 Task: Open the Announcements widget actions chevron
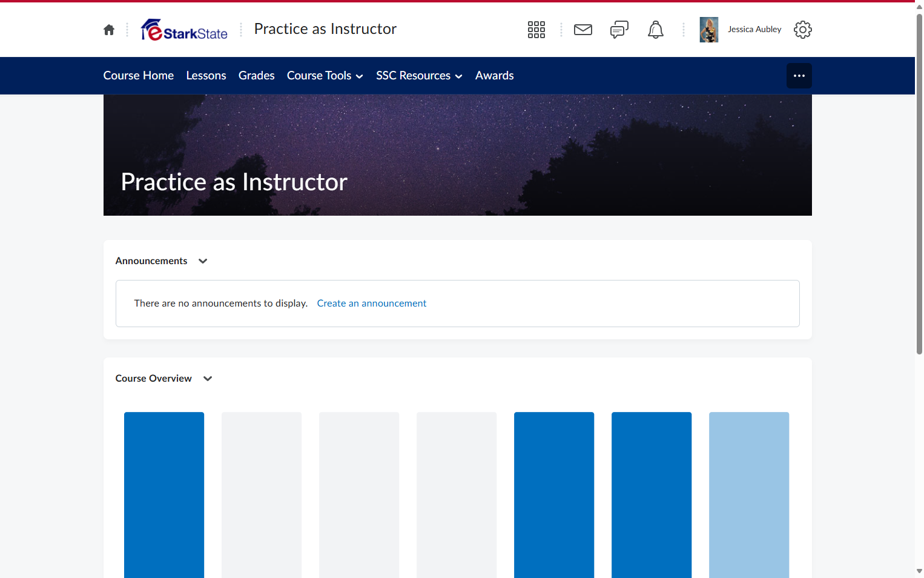[203, 261]
